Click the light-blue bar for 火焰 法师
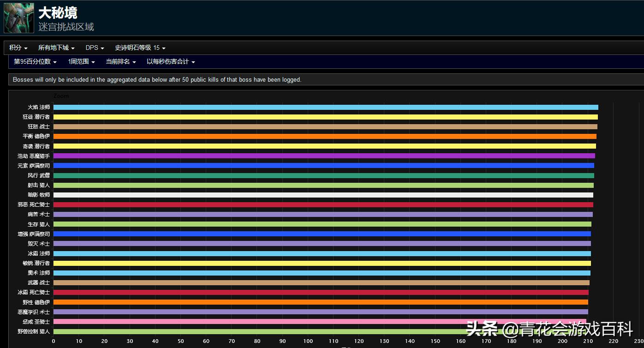The height and width of the screenshot is (348, 644). [326, 107]
